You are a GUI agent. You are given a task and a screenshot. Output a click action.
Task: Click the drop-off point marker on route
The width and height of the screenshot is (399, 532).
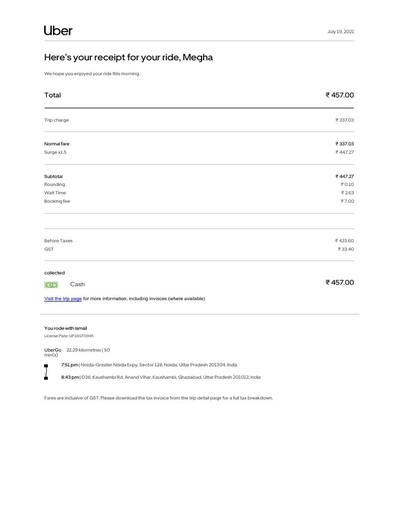[x=46, y=378]
